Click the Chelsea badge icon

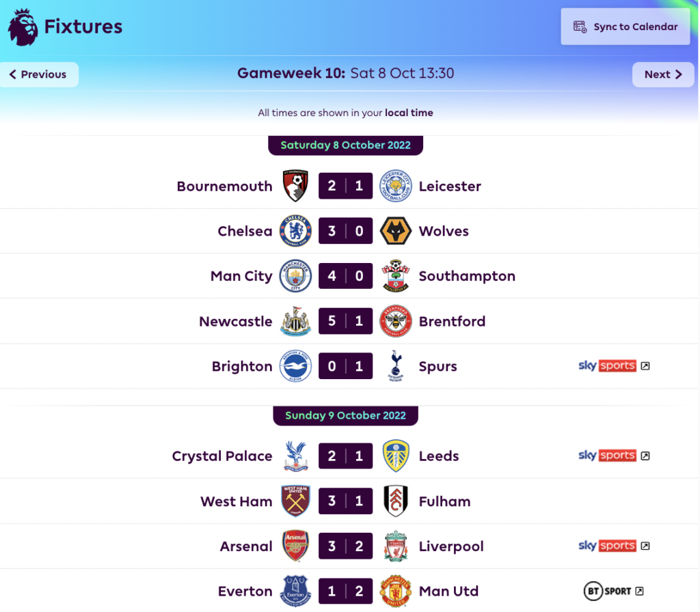click(x=295, y=230)
